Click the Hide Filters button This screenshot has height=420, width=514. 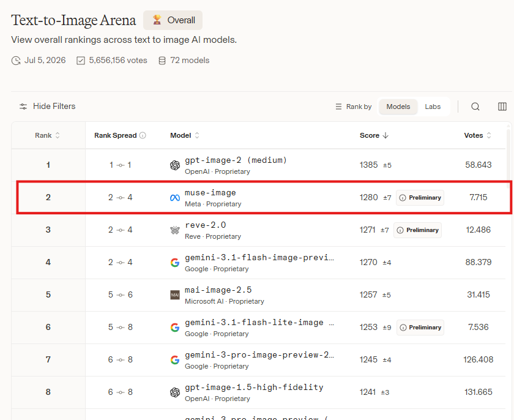tap(47, 107)
